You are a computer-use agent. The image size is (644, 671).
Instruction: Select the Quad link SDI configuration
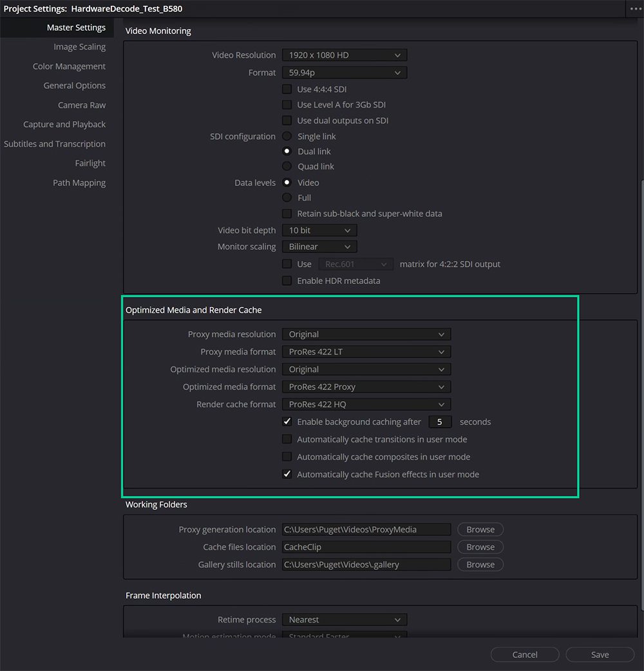[287, 166]
